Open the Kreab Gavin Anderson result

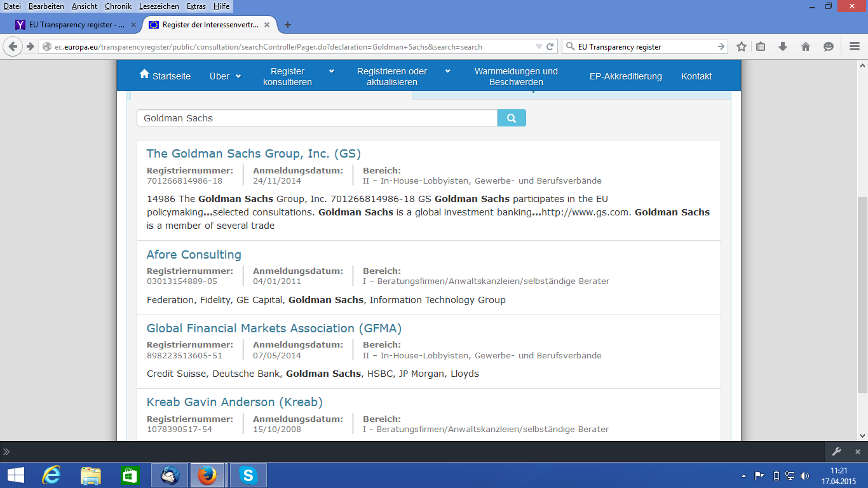234,402
